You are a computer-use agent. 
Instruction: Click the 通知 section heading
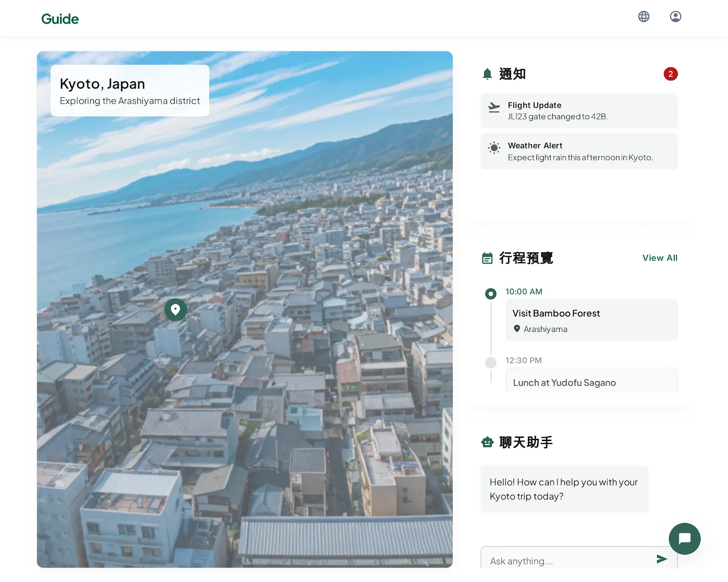coord(512,74)
